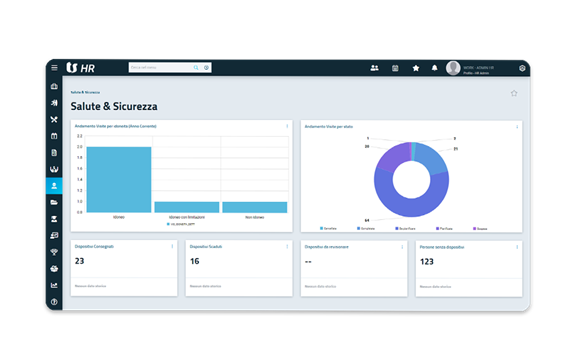The width and height of the screenshot is (576, 362).
Task: Open the Work Admin HR profile label
Action: pos(478,70)
